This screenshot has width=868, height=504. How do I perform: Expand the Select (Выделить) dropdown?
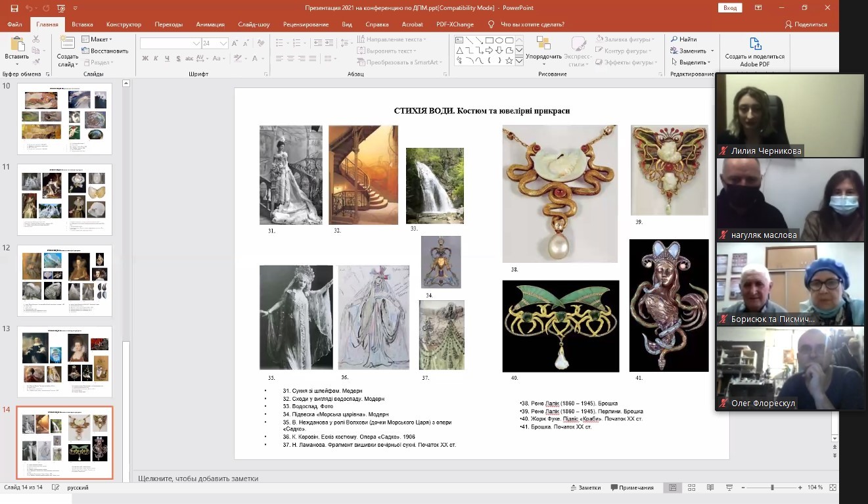pos(694,62)
